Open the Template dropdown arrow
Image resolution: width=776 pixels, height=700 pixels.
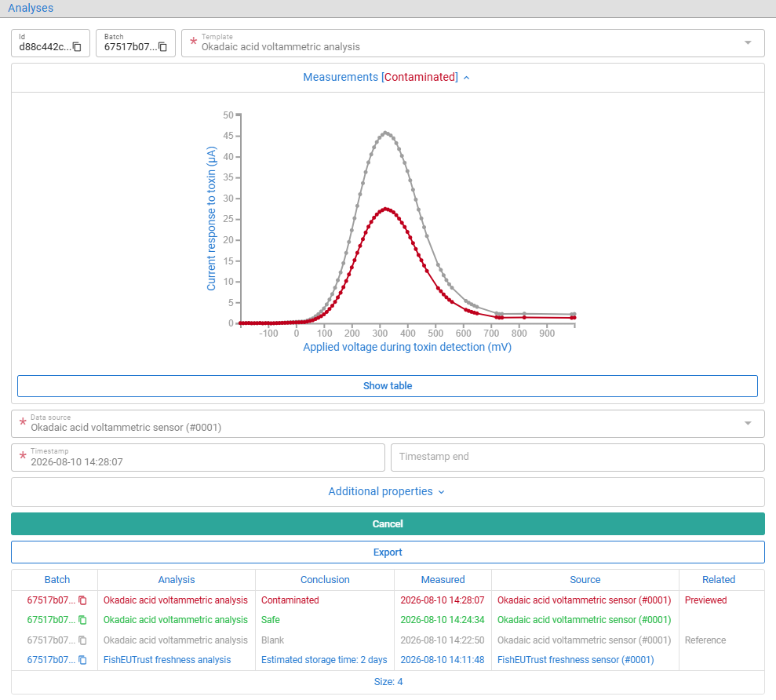(x=748, y=42)
